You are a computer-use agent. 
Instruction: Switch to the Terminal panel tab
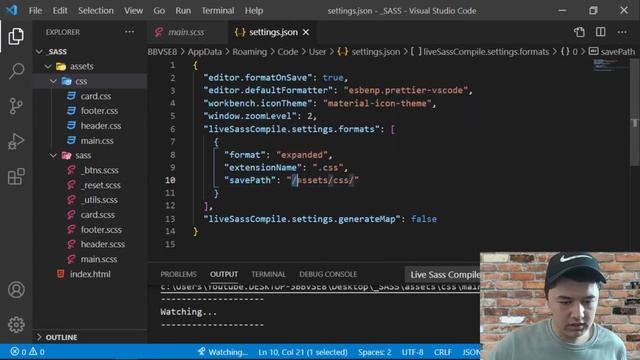click(268, 274)
